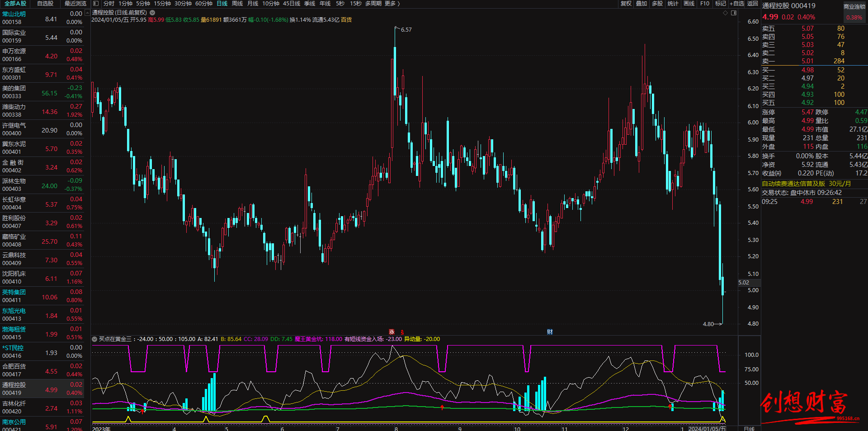Click the red 涨 marker icon
The image size is (868, 431).
[x=392, y=332]
